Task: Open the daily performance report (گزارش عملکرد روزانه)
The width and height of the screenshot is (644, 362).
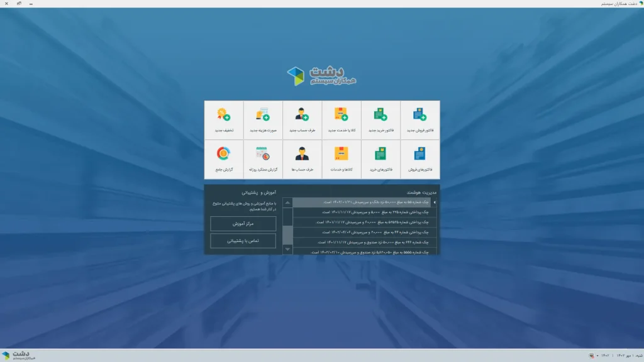Action: [x=263, y=159]
